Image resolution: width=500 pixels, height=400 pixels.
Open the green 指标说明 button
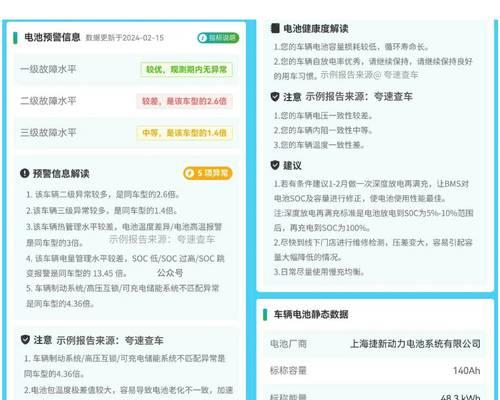(x=218, y=38)
